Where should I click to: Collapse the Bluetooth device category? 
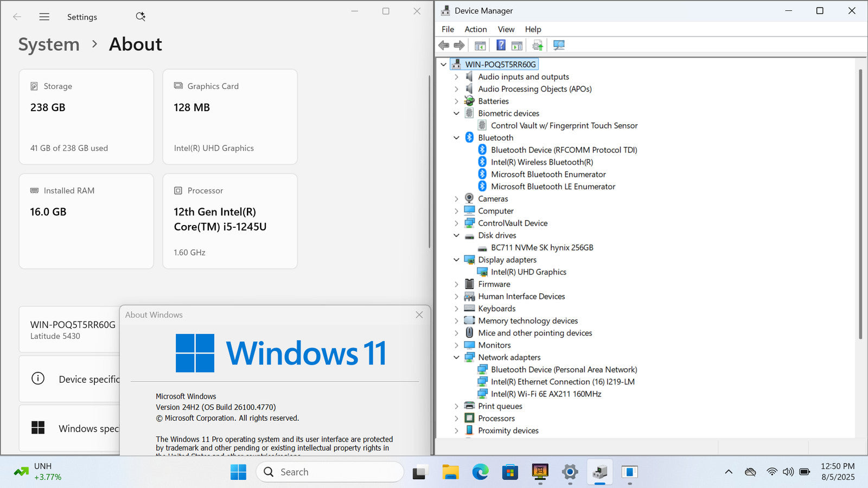coord(456,138)
